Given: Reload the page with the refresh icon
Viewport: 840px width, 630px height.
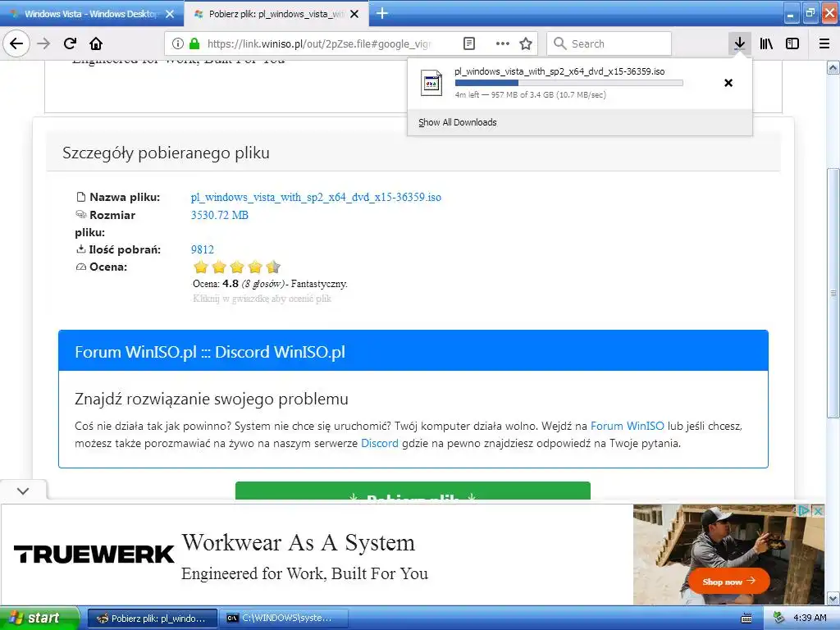Looking at the screenshot, I should point(70,43).
